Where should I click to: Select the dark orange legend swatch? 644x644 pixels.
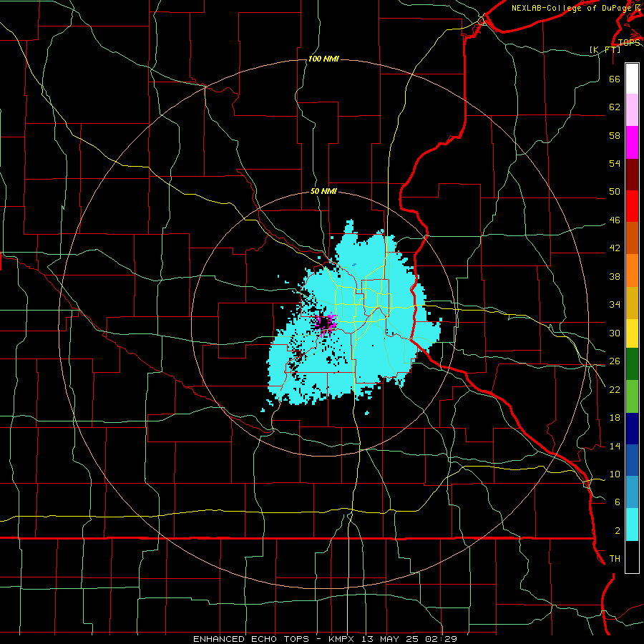(x=632, y=238)
